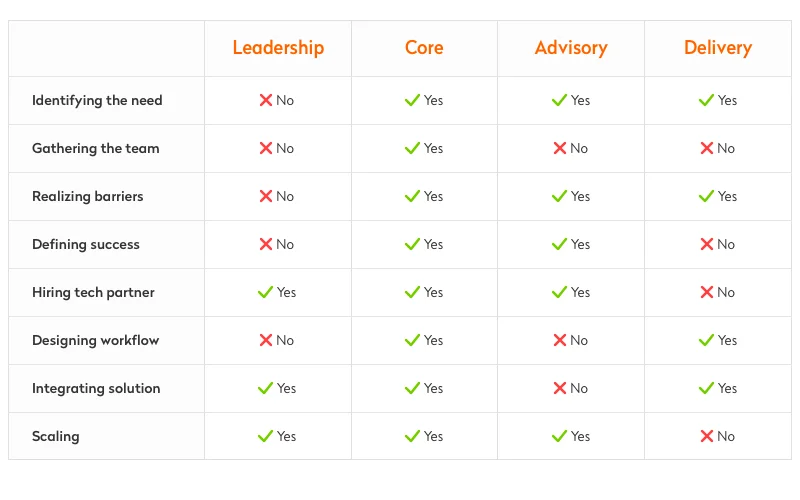This screenshot has width=800, height=500.
Task: Click the red X for Leadership, Identifying the need
Action: [266, 100]
